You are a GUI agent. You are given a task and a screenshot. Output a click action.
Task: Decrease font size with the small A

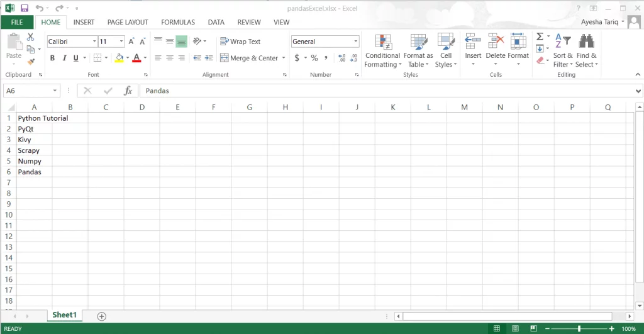point(143,42)
